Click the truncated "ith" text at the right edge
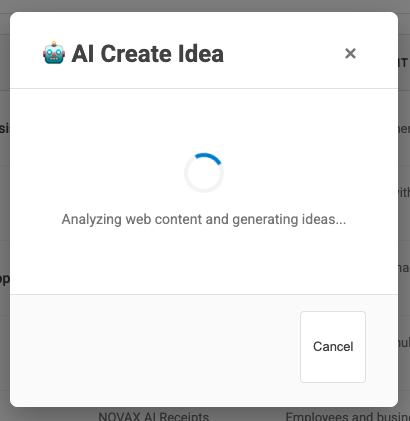410x421 pixels. 404,192
